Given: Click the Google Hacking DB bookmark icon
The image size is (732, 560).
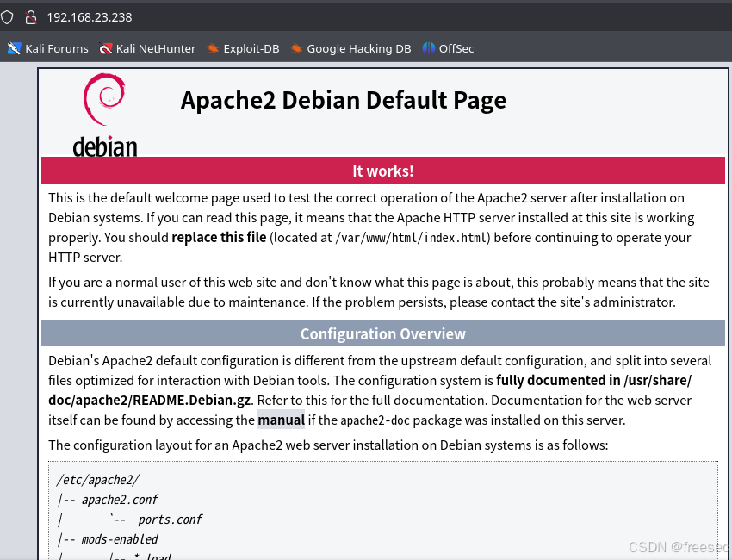Looking at the screenshot, I should [296, 48].
